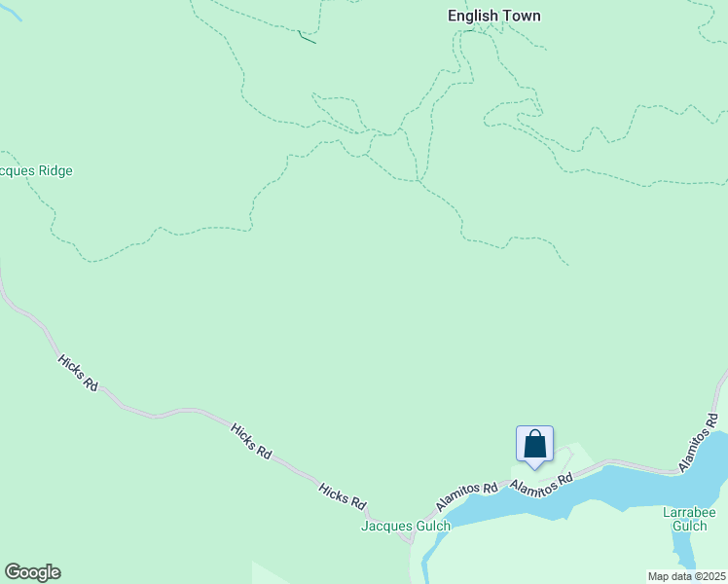Click the shopping bag map marker
The image size is (728, 584).
534,444
